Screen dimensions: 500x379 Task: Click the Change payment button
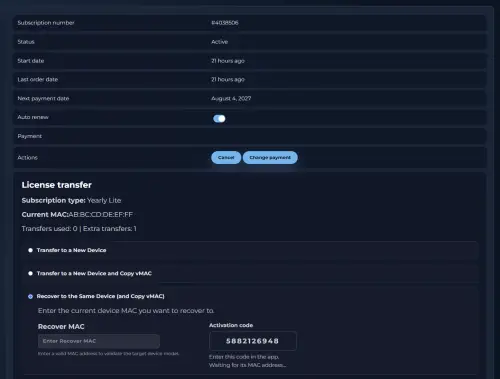(x=270, y=157)
